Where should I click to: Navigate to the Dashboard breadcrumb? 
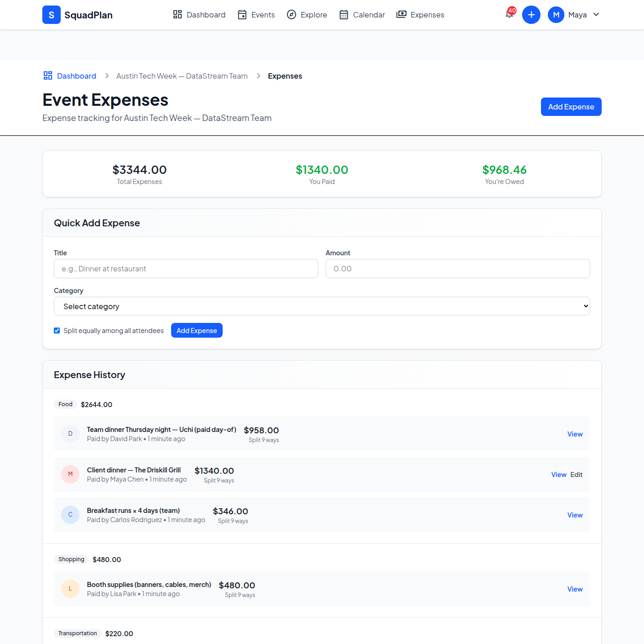point(76,75)
